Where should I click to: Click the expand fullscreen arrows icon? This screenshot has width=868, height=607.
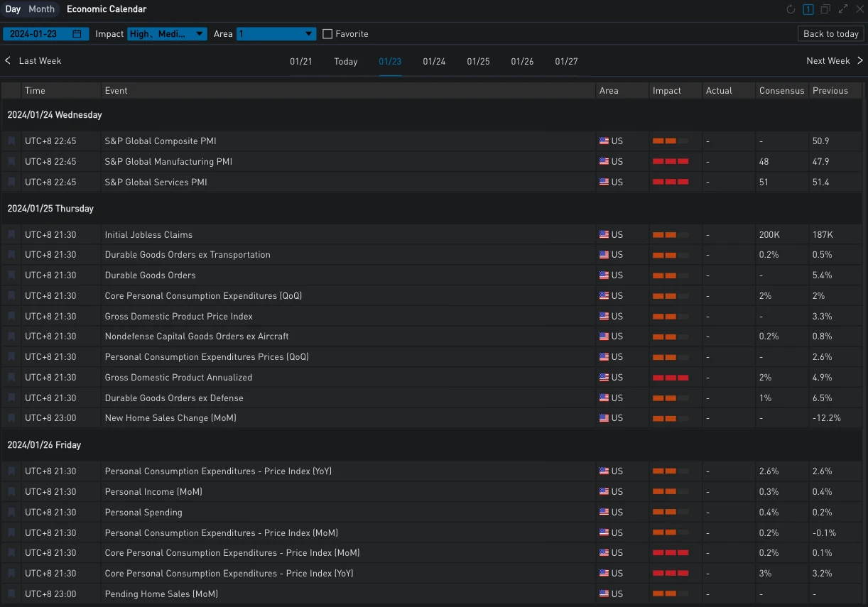tap(843, 9)
